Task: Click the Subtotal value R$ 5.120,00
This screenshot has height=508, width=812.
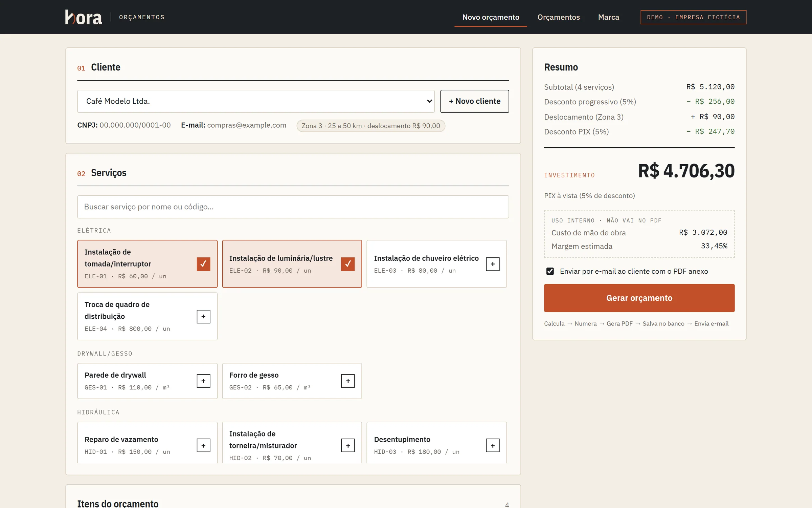Action: 710,87
